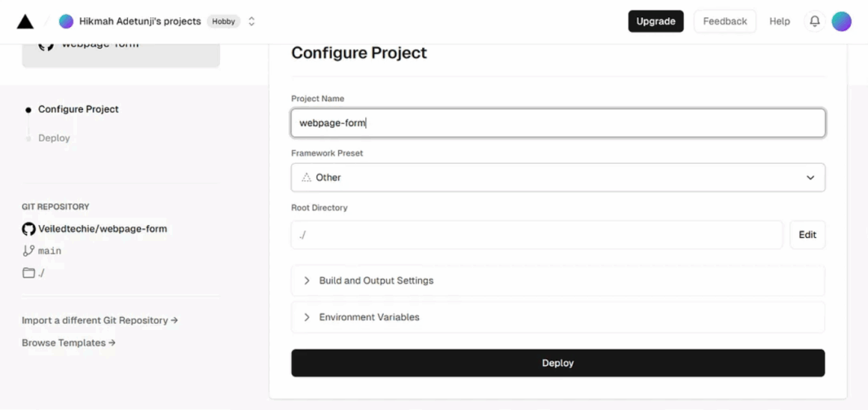Select the Configure Project step
Image resolution: width=868 pixels, height=410 pixels.
point(78,109)
